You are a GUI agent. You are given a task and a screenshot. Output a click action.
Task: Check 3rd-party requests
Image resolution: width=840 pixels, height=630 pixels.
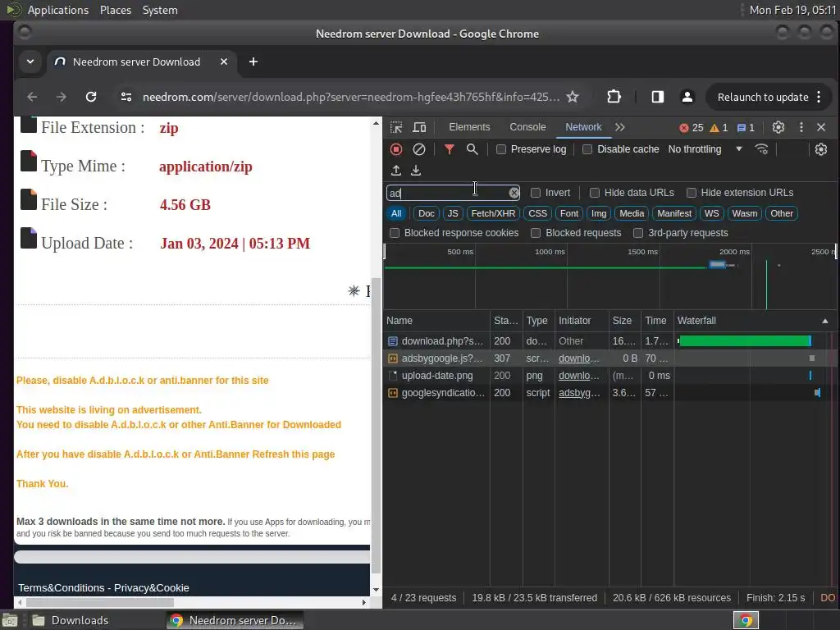pos(637,233)
